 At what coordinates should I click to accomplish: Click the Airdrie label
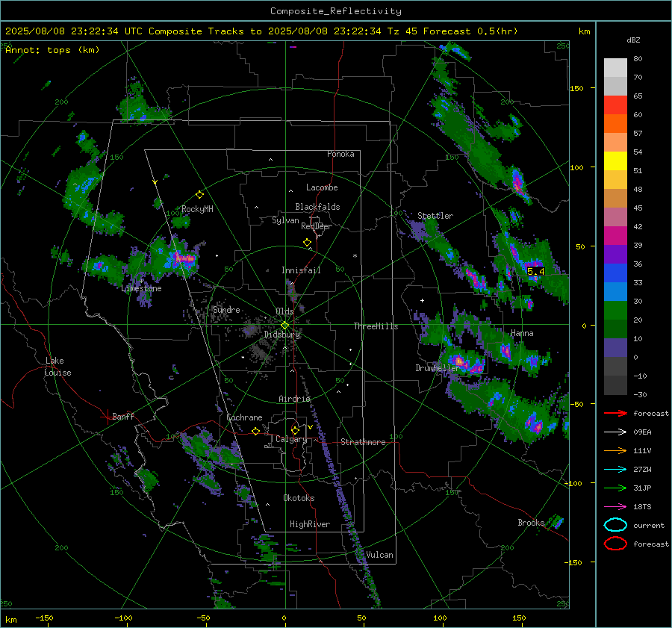point(294,399)
